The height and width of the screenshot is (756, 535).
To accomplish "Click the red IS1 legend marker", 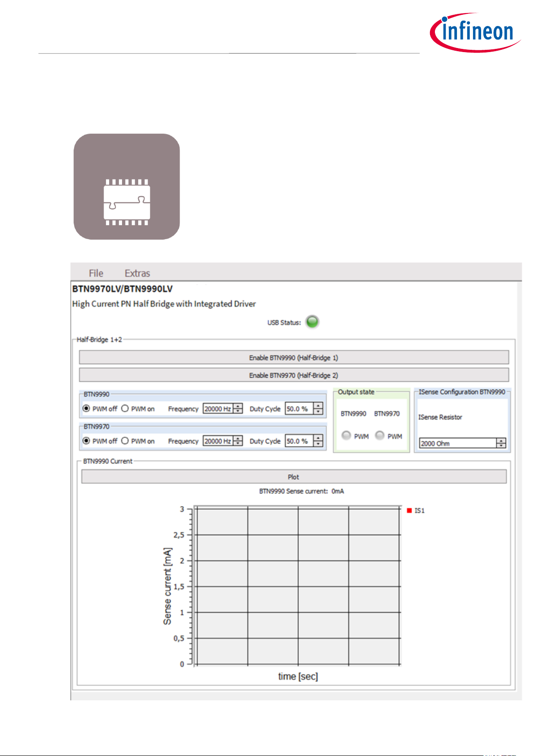I will (409, 511).
